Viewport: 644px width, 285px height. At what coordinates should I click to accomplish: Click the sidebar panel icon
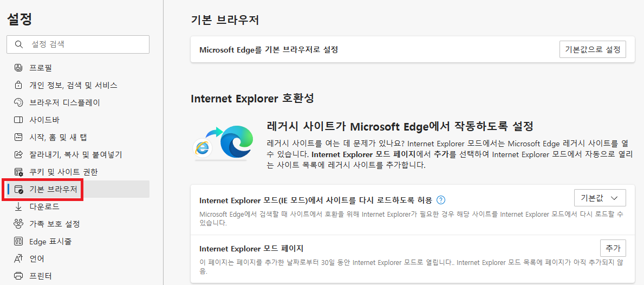coord(18,120)
